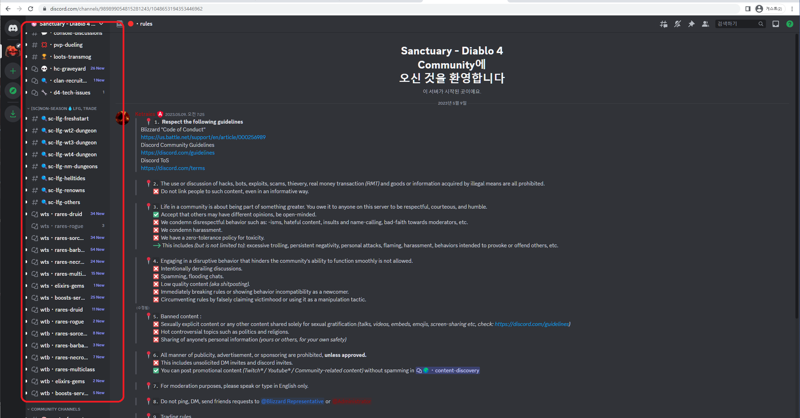Open the muted wts rares-rogue forum
The width and height of the screenshot is (800, 418).
tap(66, 226)
